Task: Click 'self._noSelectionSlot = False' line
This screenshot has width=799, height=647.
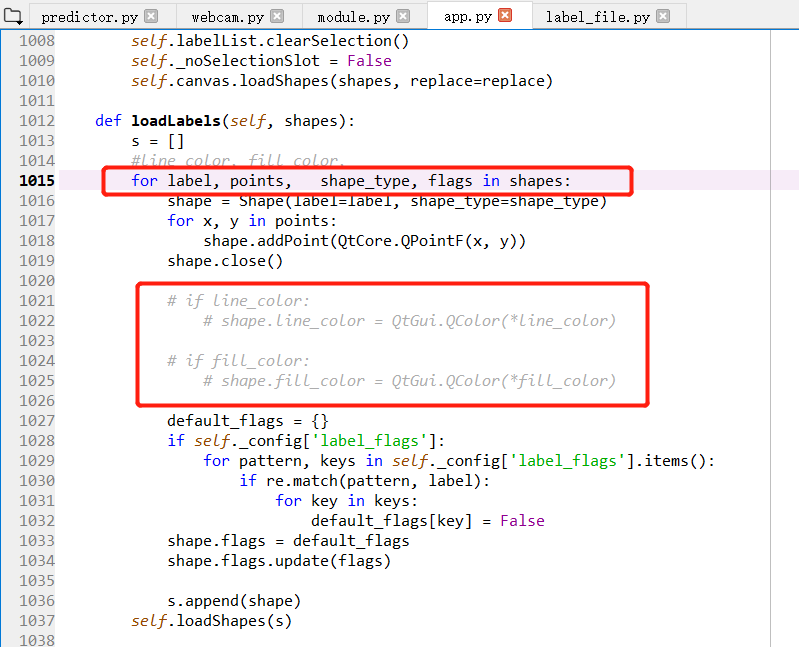Action: coord(261,61)
